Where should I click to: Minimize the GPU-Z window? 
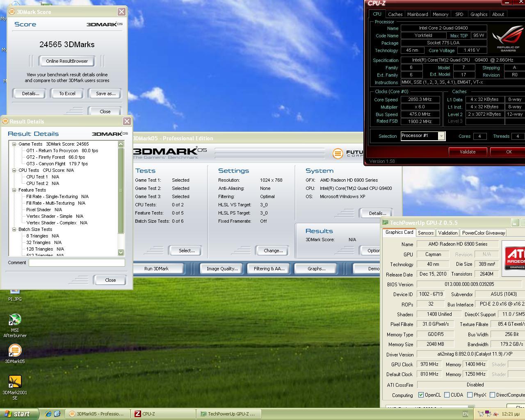tap(515, 223)
